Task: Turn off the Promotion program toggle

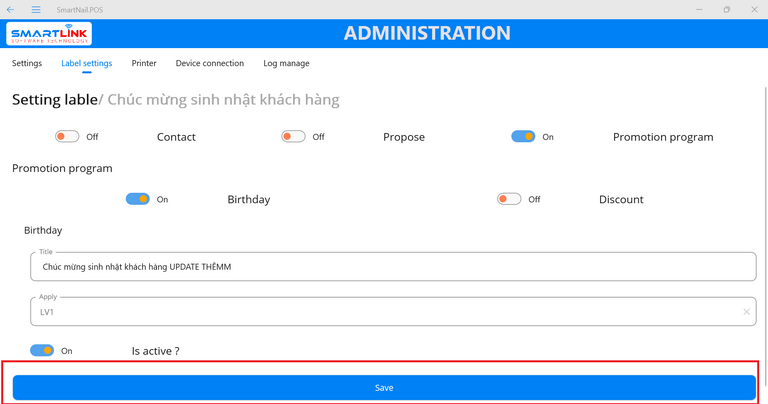Action: click(523, 137)
